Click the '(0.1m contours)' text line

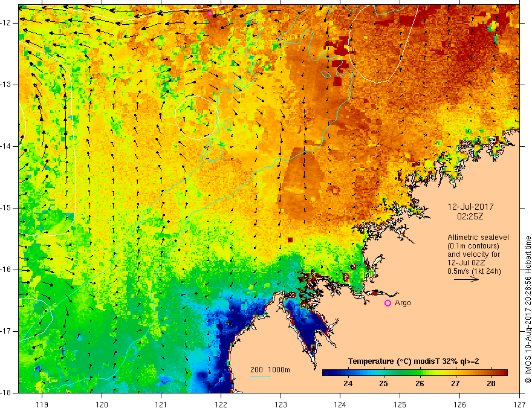point(473,246)
